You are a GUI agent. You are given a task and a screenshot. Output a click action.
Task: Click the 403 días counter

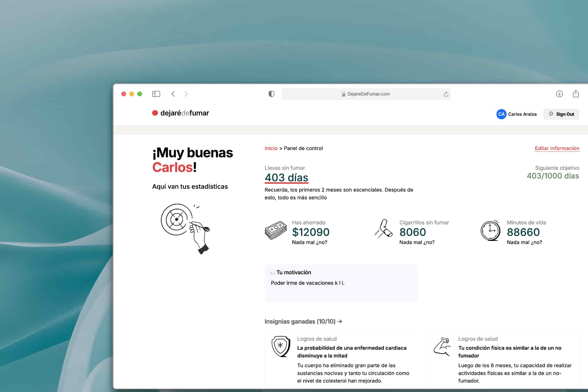click(x=286, y=178)
